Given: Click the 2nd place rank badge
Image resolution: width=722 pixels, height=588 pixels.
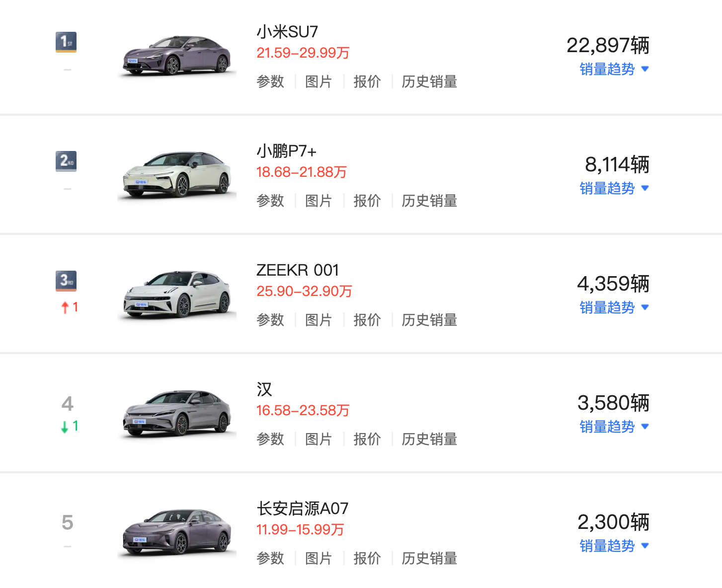Looking at the screenshot, I should coord(66,161).
